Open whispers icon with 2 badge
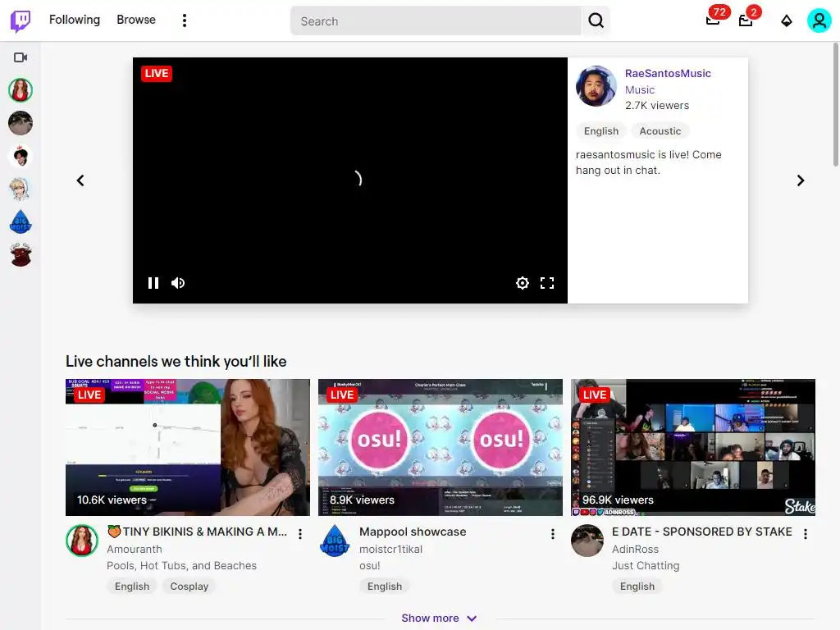Image resolution: width=840 pixels, height=630 pixels. coord(746,20)
